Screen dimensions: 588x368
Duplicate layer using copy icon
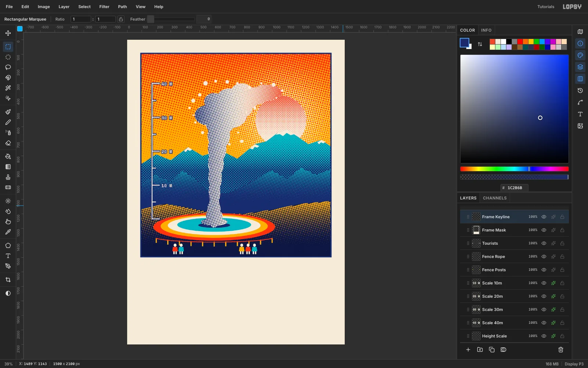(x=492, y=350)
